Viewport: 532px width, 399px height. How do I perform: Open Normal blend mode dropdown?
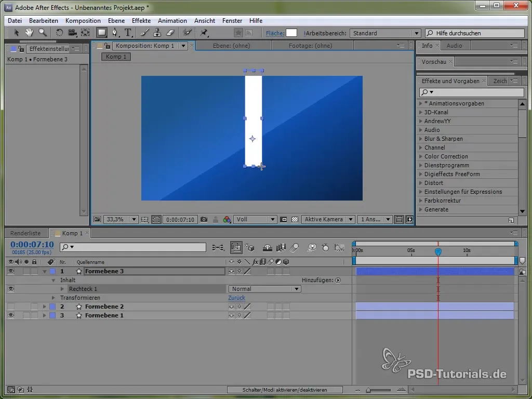point(264,289)
